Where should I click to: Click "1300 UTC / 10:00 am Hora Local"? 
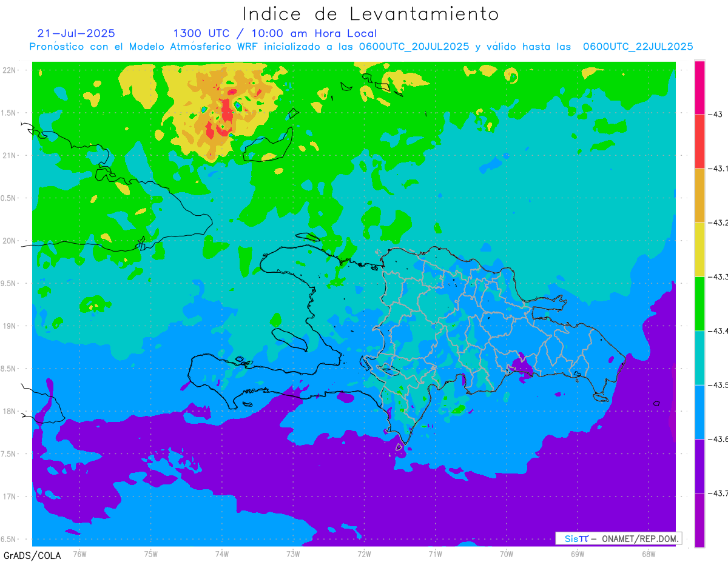(x=275, y=33)
